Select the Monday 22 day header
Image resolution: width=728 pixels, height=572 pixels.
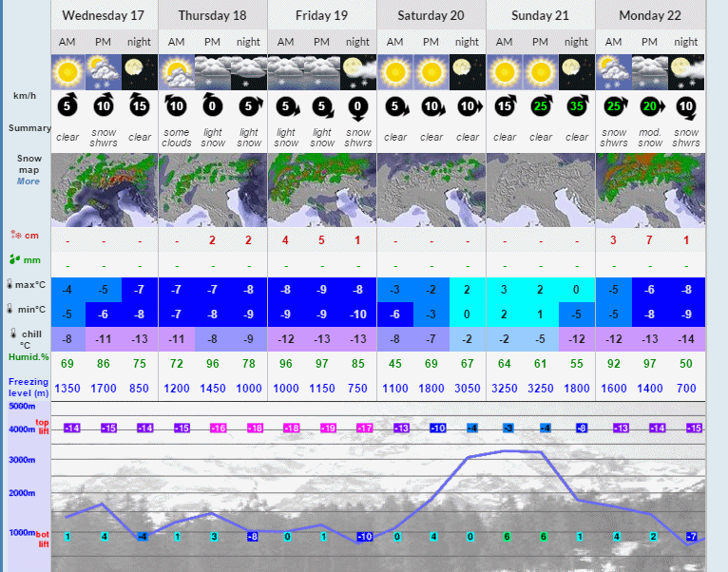point(650,15)
